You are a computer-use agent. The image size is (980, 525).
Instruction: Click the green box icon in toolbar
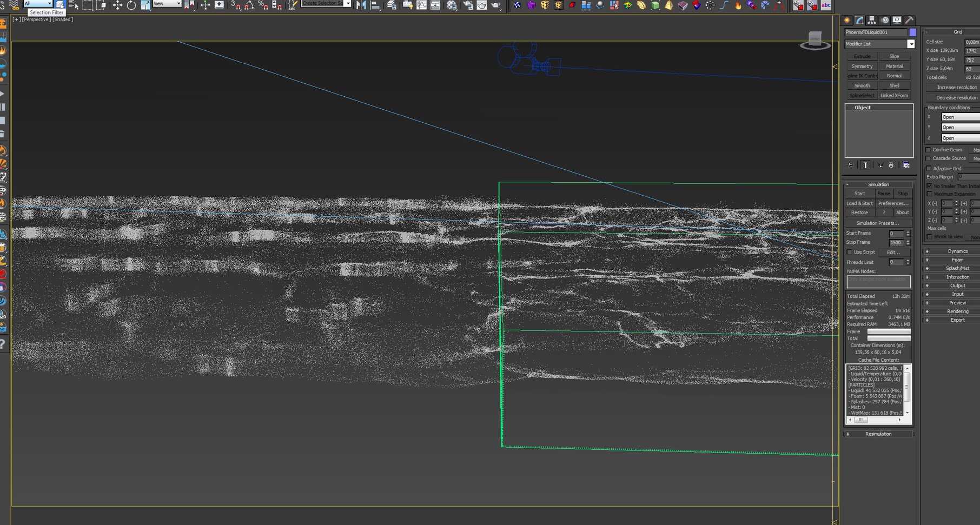click(655, 5)
